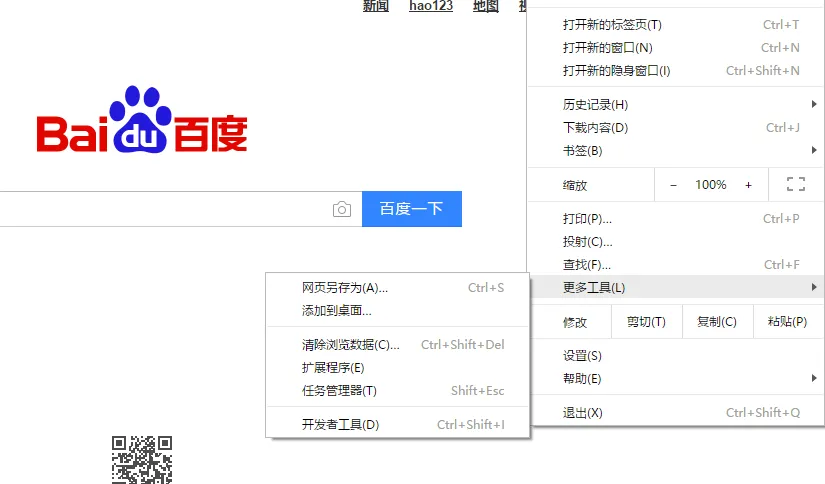Select 打开新的隐身窗口(I)

[x=676, y=70]
